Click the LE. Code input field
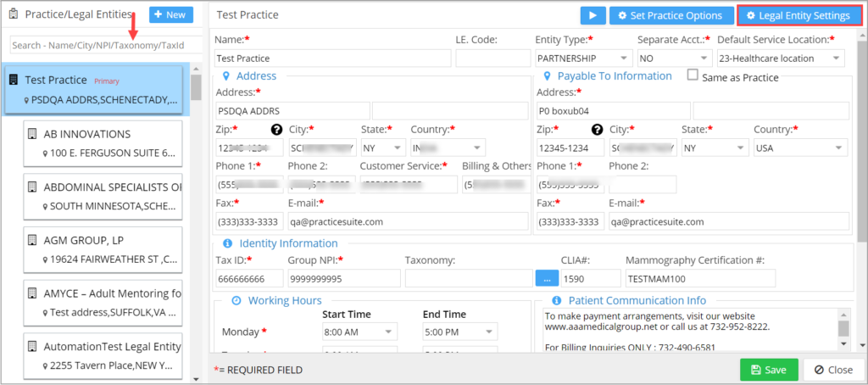The width and height of the screenshot is (868, 385). click(x=493, y=59)
